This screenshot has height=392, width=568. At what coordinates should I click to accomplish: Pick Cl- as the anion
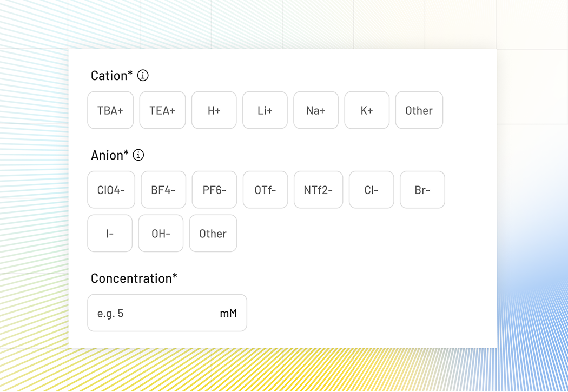(372, 190)
